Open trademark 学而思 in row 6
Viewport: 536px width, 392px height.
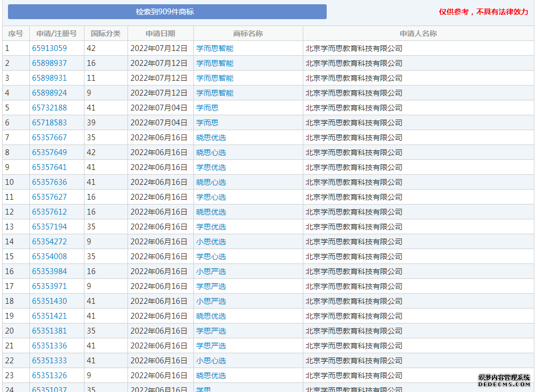[207, 123]
